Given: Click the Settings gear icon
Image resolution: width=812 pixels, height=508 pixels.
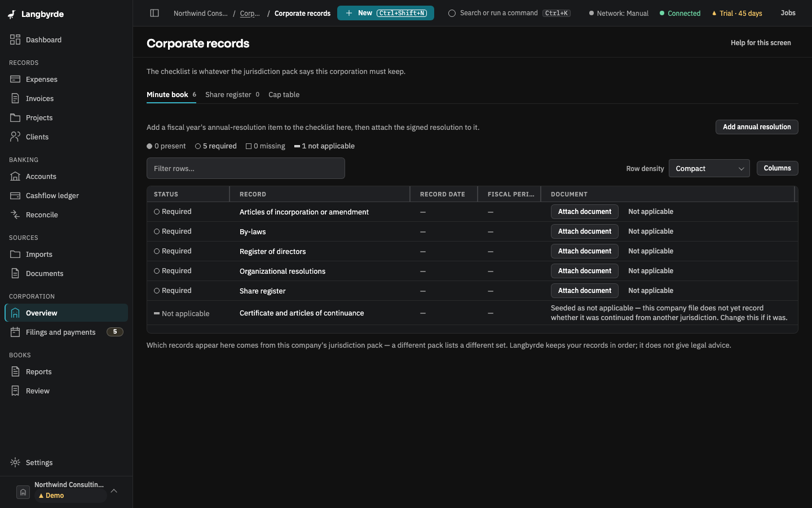Looking at the screenshot, I should coord(15,462).
